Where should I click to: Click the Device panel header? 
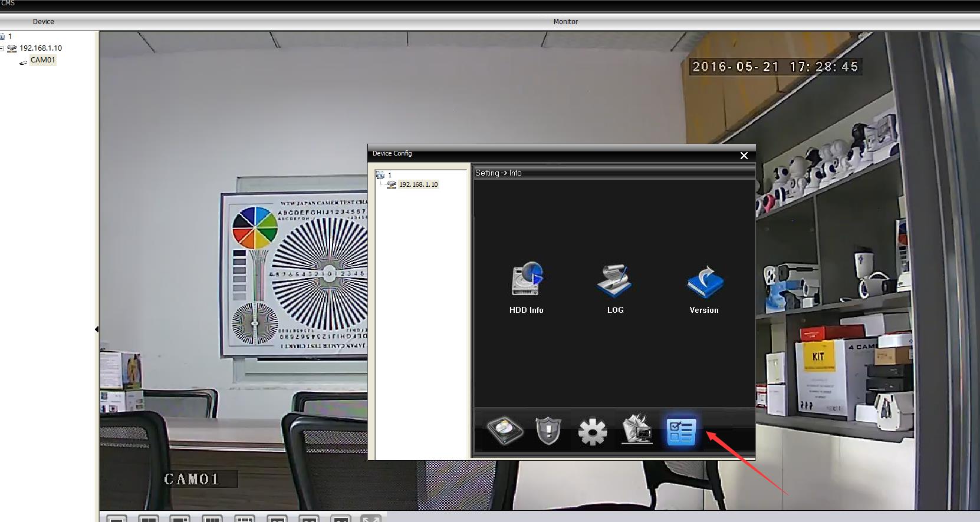(x=43, y=22)
